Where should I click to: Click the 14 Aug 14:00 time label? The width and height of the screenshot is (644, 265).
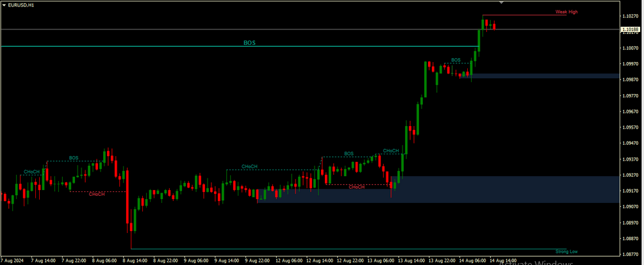pyautogui.click(x=502, y=261)
